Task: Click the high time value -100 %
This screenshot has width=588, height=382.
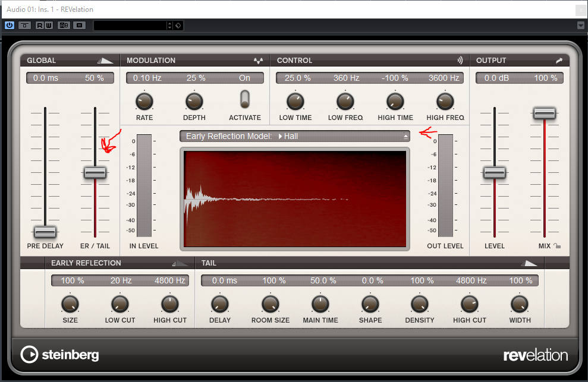Action: [395, 78]
